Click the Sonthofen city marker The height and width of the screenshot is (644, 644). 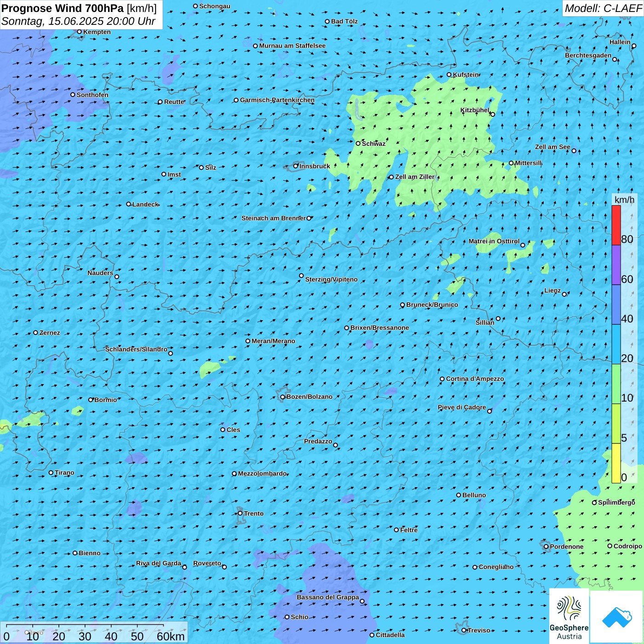pyautogui.click(x=73, y=95)
